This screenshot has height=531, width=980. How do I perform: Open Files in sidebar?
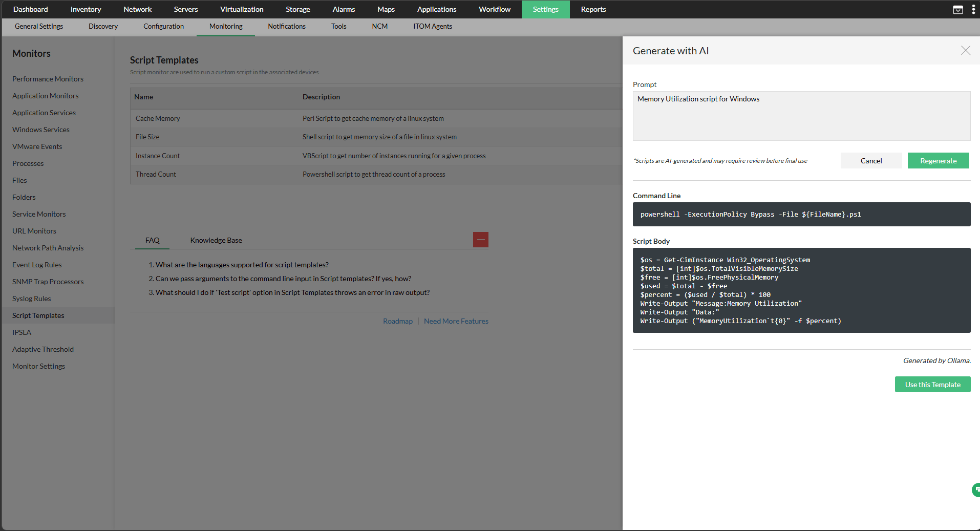coord(19,180)
